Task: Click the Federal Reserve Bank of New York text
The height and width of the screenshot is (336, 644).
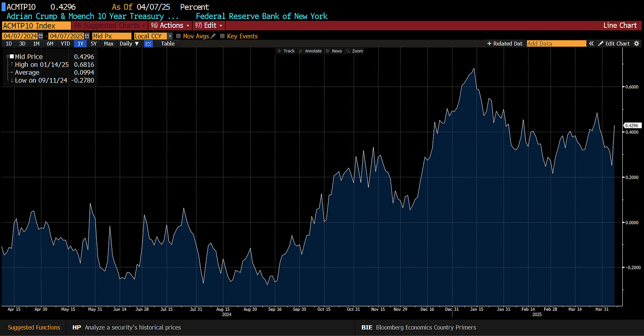Action: coord(262,16)
